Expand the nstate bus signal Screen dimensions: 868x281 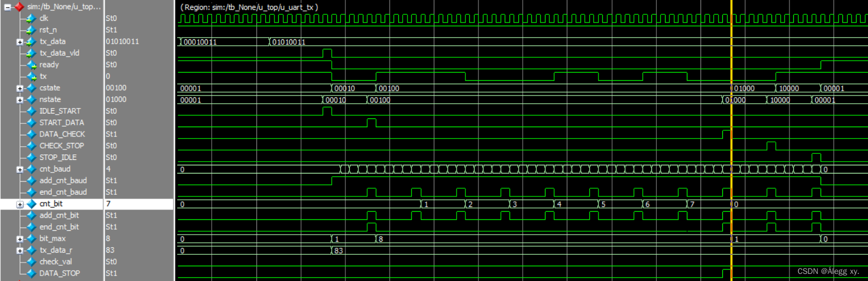click(x=20, y=100)
